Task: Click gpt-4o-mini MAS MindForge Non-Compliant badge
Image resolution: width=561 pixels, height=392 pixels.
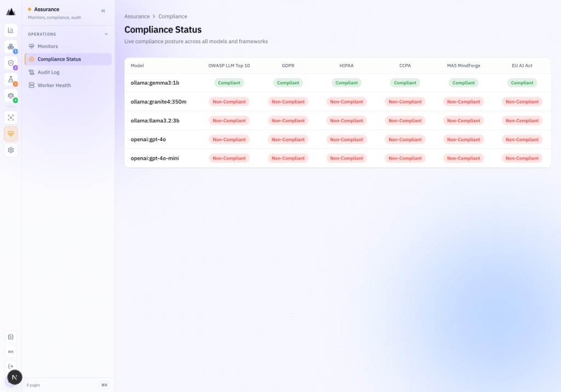Action: coord(463,158)
